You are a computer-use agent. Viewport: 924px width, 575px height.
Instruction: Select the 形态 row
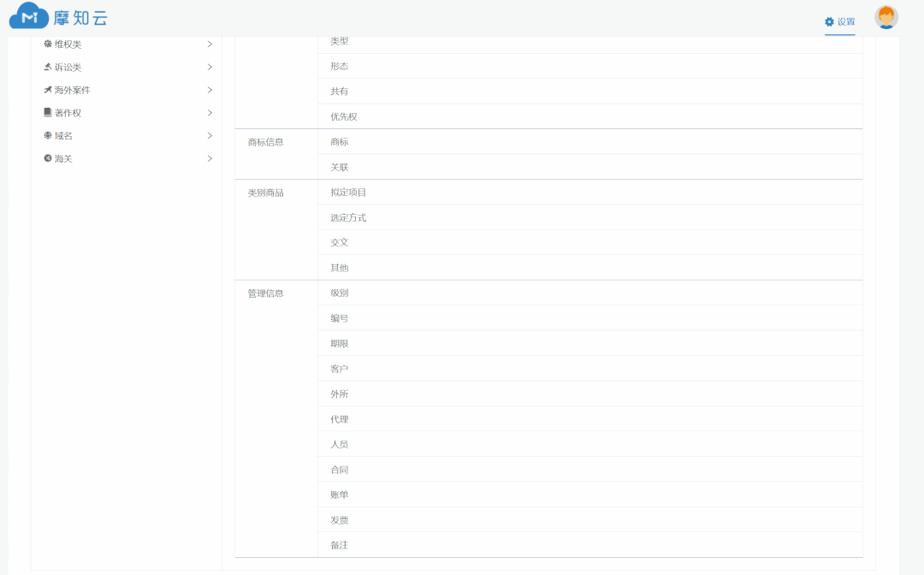tap(589, 66)
